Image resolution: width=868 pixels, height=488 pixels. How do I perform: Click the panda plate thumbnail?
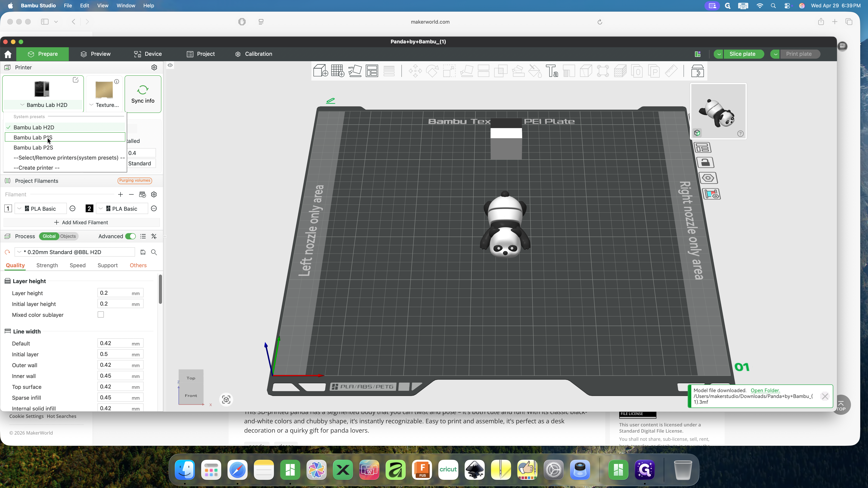pos(718,111)
